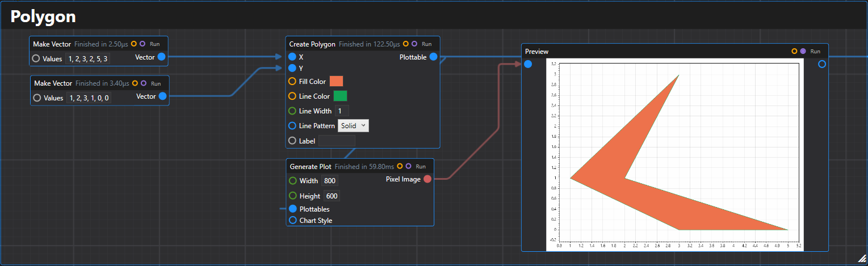Click the Preview node title
Screen dimensions: 868x266
tap(536, 52)
